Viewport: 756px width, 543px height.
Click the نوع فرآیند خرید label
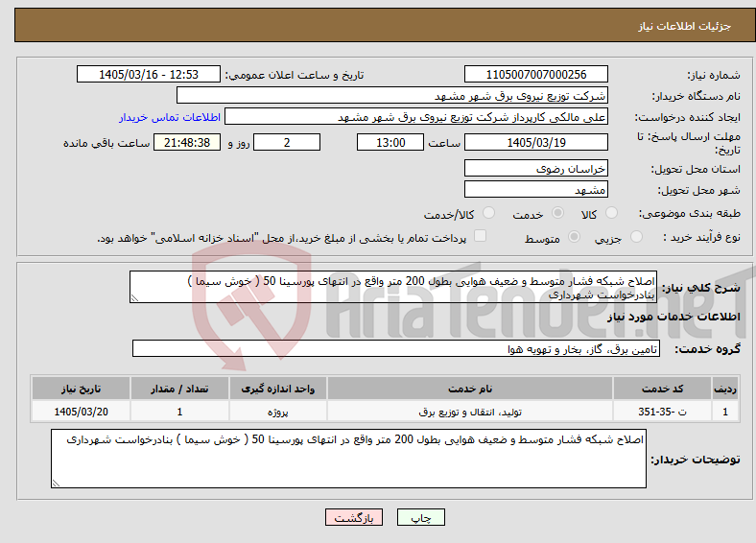point(701,237)
